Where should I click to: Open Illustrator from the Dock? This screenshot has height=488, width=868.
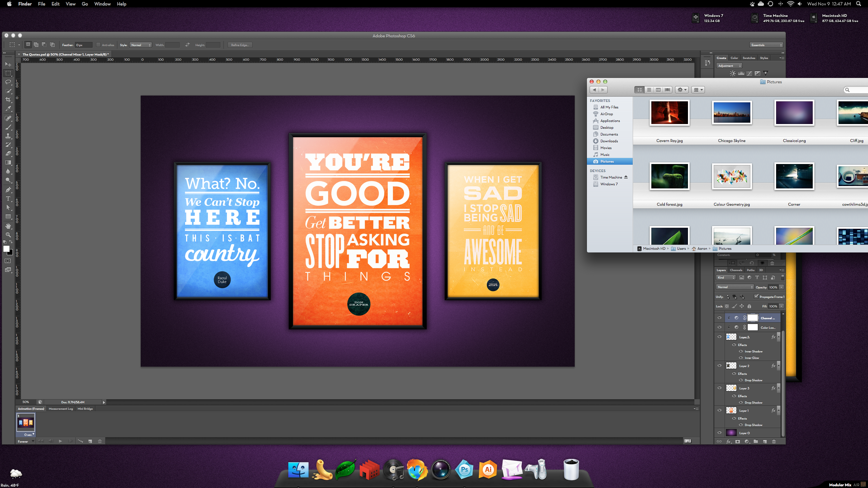[x=488, y=470]
